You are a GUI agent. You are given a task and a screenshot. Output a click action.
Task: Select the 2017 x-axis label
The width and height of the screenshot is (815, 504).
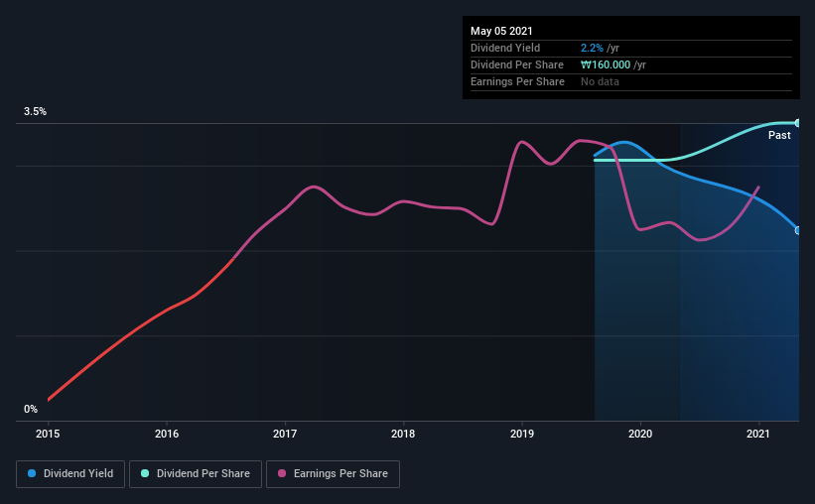pos(285,434)
